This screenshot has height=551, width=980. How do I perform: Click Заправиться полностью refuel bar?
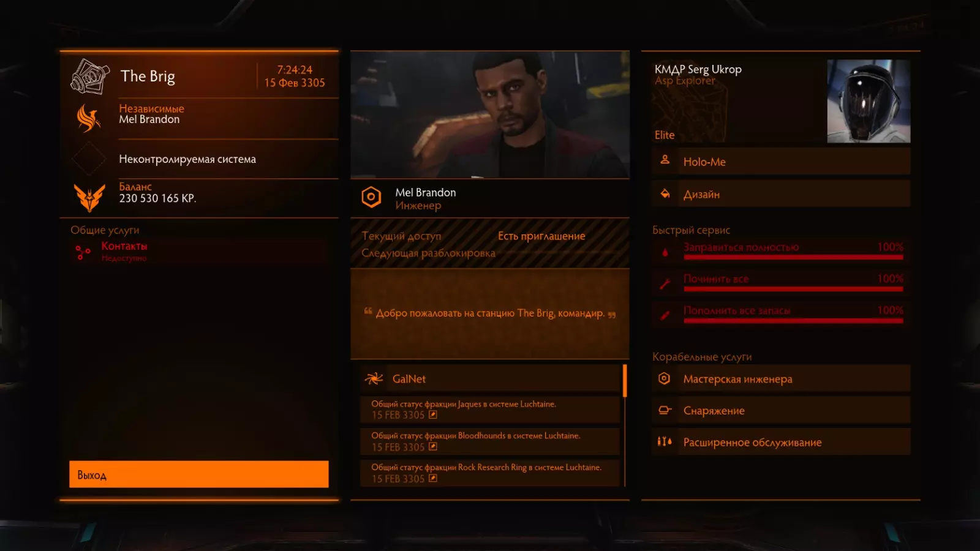coord(793,251)
